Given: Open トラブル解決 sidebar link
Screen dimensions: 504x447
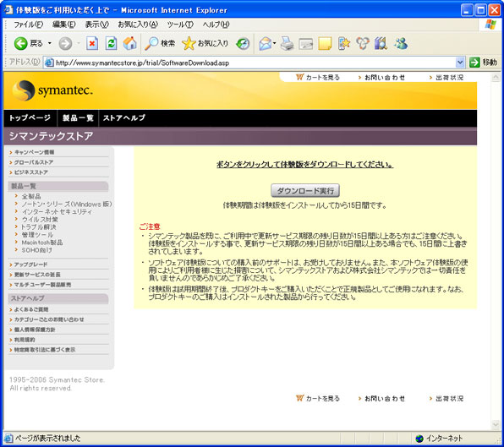Looking at the screenshot, I should tap(39, 227).
